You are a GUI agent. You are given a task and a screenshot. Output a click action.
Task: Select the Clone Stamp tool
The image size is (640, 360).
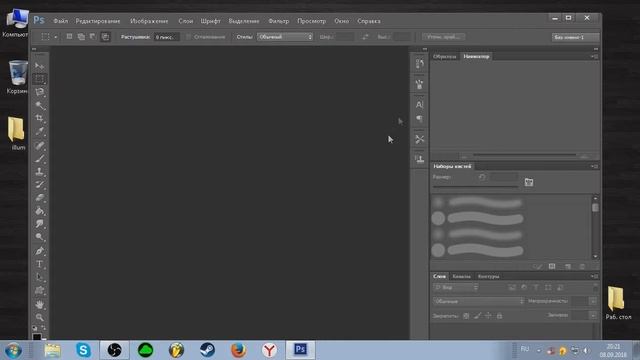tap(40, 171)
